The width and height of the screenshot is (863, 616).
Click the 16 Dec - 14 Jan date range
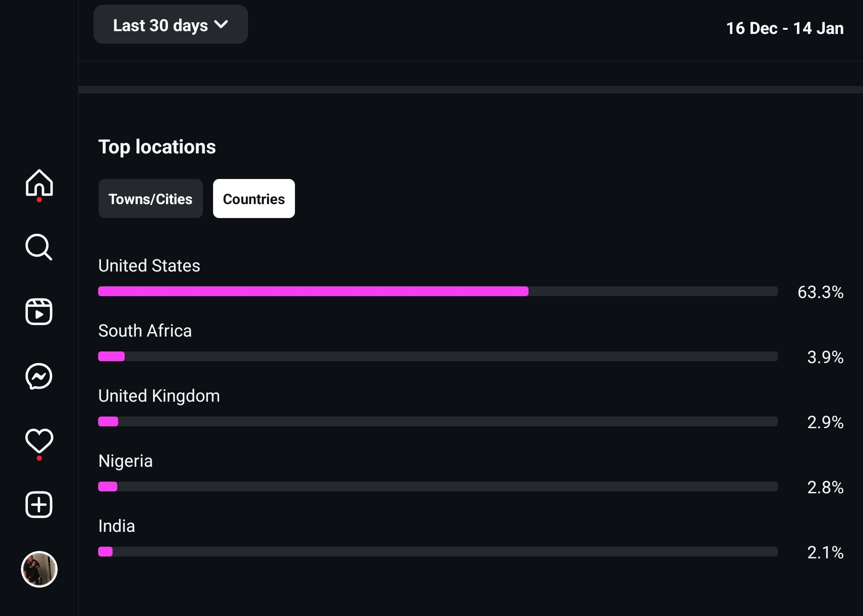(785, 28)
